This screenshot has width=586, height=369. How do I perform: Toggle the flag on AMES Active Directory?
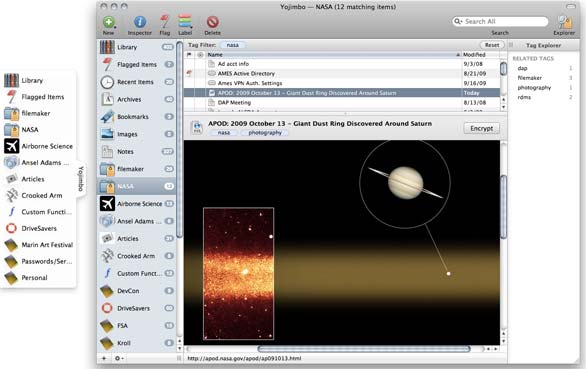coord(189,74)
